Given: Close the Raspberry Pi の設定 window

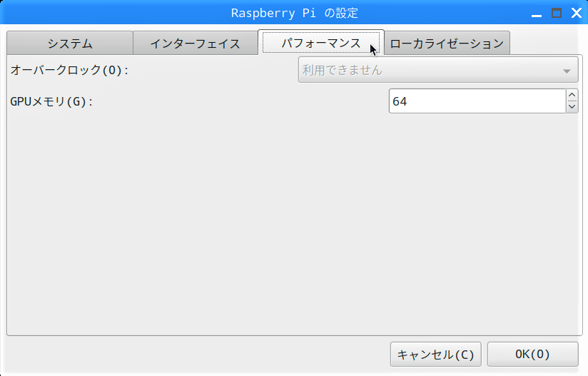Looking at the screenshot, I should (x=577, y=13).
